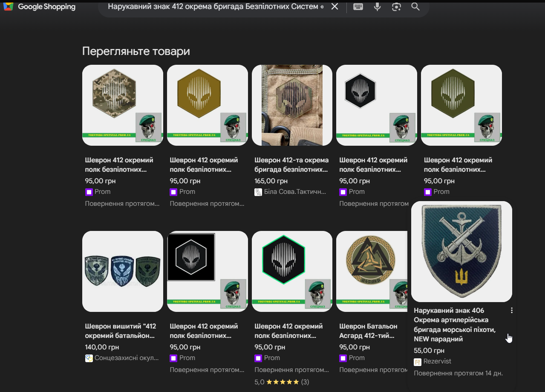Viewport: 545px width, 392px height.
Task: Click the Біла Сова seller icon
Action: [258, 192]
